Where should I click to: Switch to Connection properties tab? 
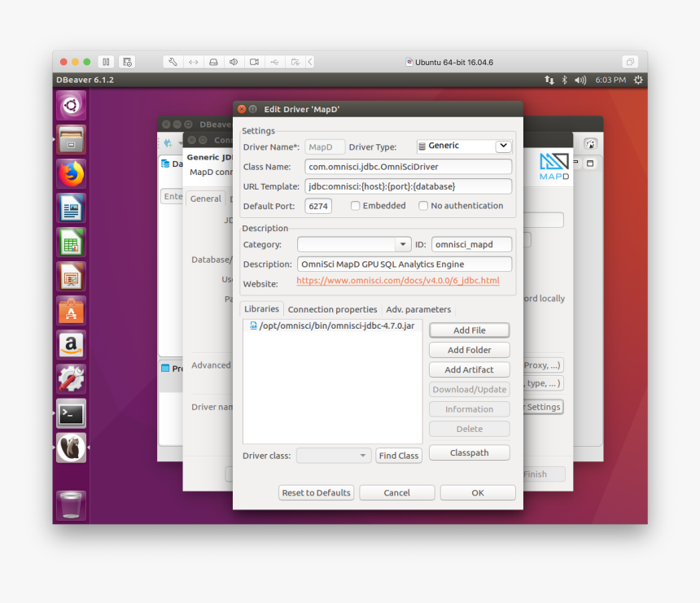332,309
